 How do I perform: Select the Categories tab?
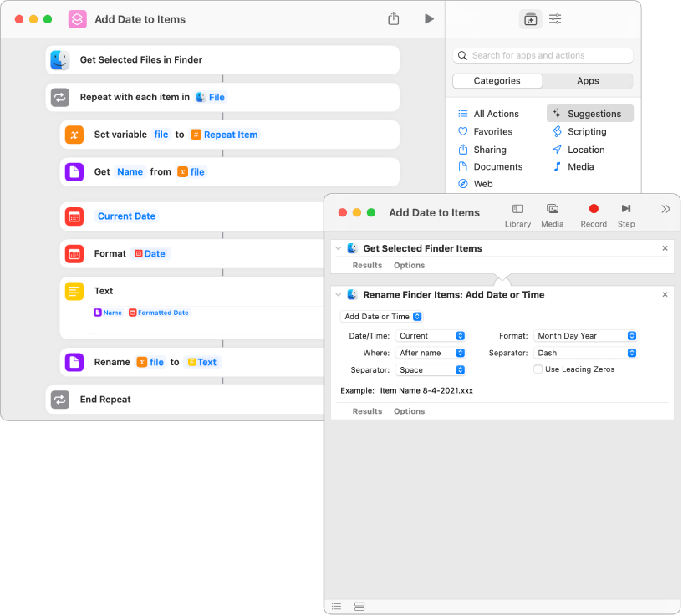point(497,81)
